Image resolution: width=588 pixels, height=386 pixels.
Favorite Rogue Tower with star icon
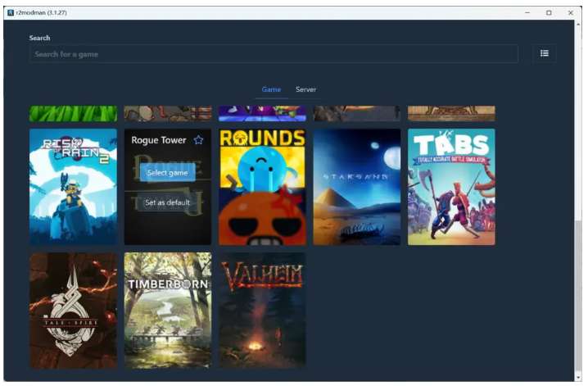tap(198, 140)
